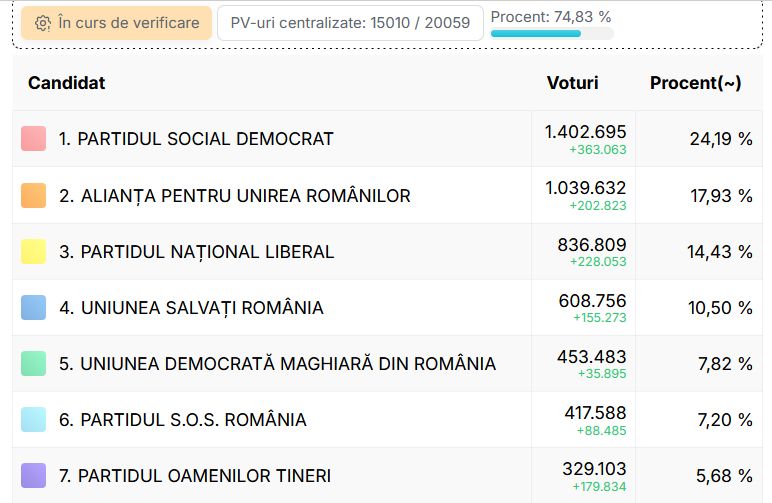Image resolution: width=772 pixels, height=503 pixels.
Task: Click the 10,50 % value for USR
Action: [720, 308]
